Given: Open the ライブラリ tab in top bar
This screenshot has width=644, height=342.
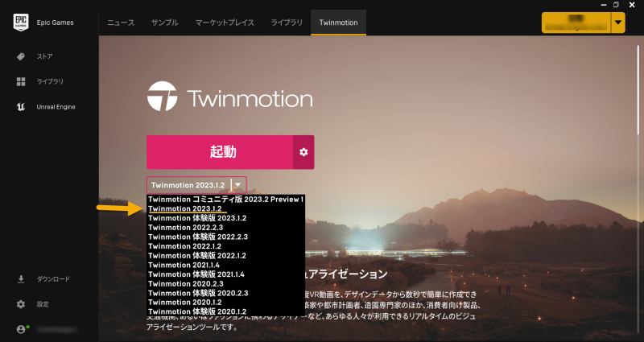Looking at the screenshot, I should (287, 23).
